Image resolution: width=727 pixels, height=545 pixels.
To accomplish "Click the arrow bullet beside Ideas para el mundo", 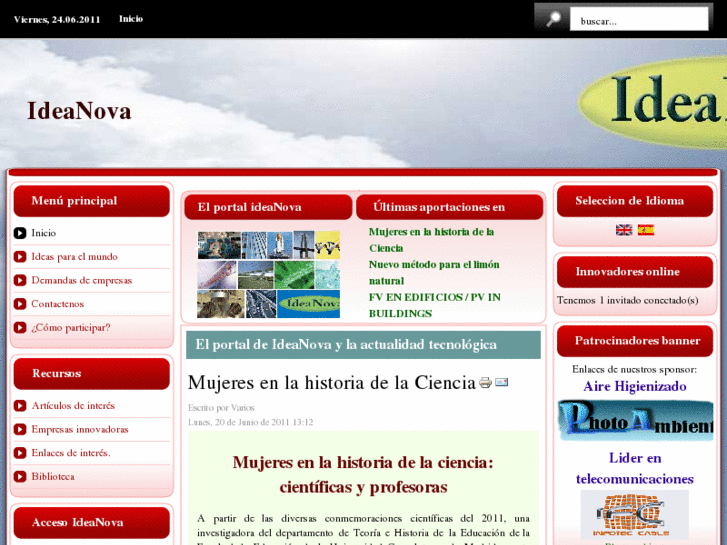I will [x=20, y=256].
